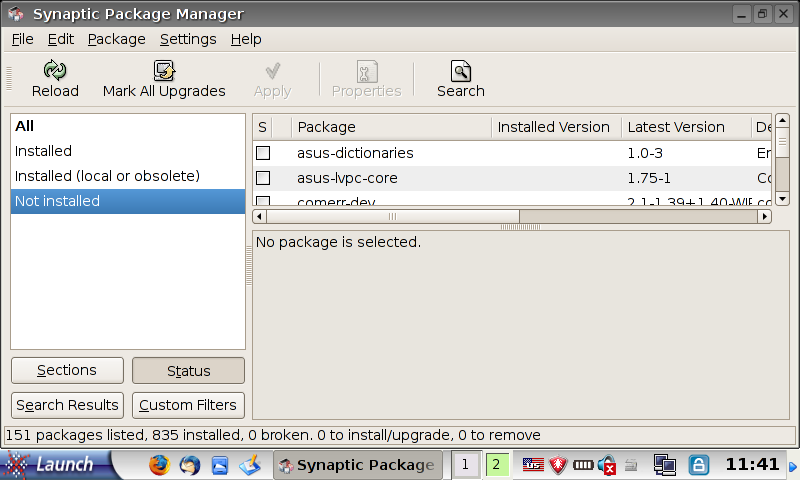Click the Status filter button
Viewport: 800px width, 480px height.
pyautogui.click(x=188, y=370)
